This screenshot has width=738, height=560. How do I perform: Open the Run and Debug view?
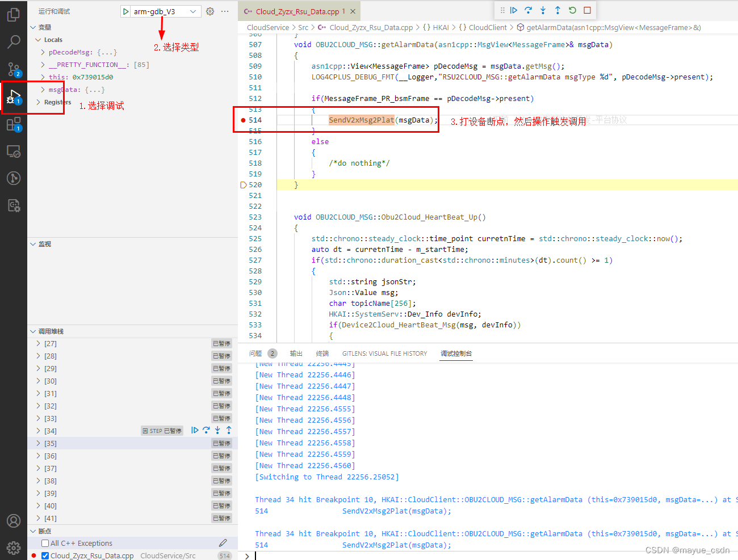pyautogui.click(x=14, y=96)
